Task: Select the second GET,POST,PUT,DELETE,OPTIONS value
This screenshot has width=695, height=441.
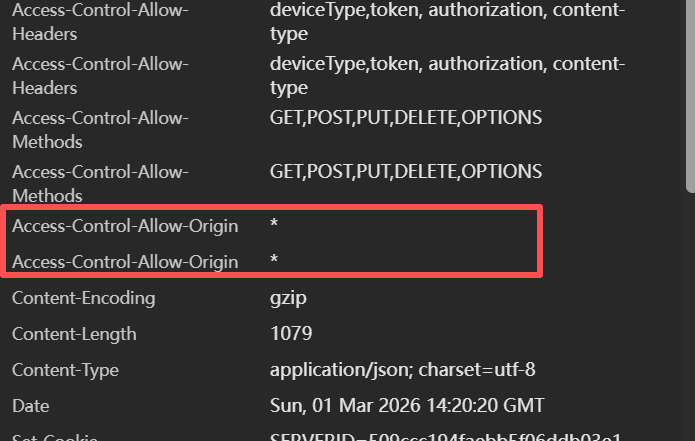Action: pos(406,172)
